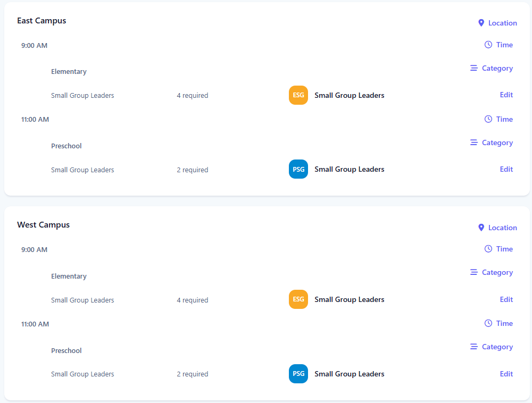Select the West Campus heading
This screenshot has height=403, width=532.
[x=43, y=225]
